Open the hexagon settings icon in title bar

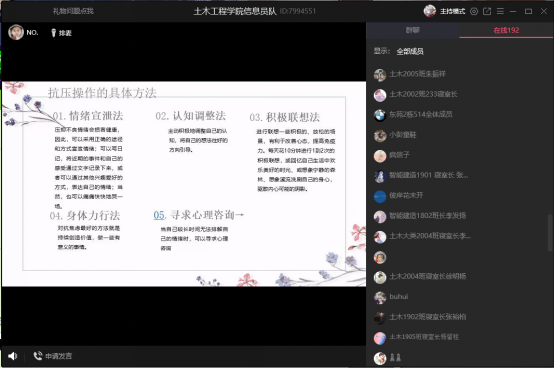pos(474,11)
